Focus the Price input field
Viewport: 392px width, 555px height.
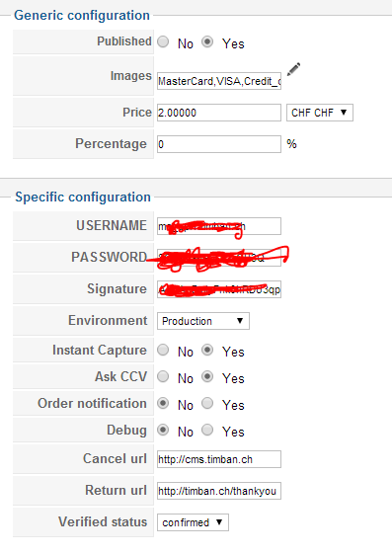tap(219, 113)
